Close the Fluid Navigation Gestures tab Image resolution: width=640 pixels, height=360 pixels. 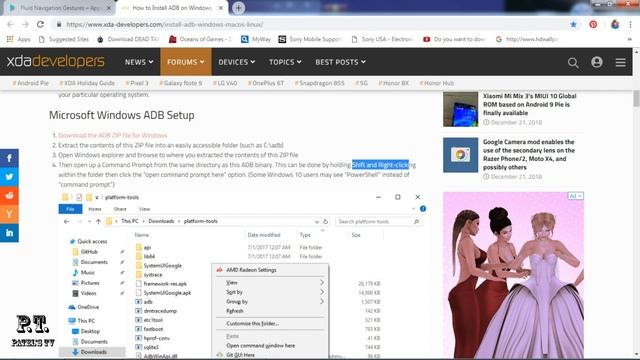click(109, 8)
